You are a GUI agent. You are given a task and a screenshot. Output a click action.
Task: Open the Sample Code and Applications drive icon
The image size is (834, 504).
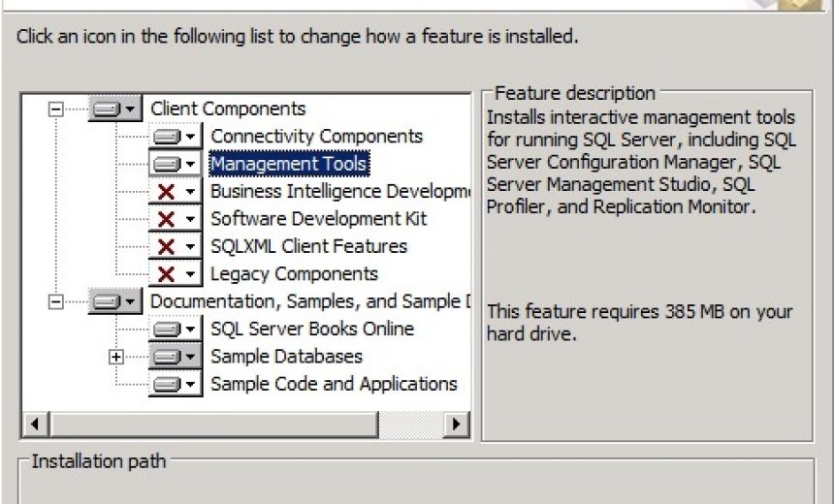pyautogui.click(x=175, y=384)
